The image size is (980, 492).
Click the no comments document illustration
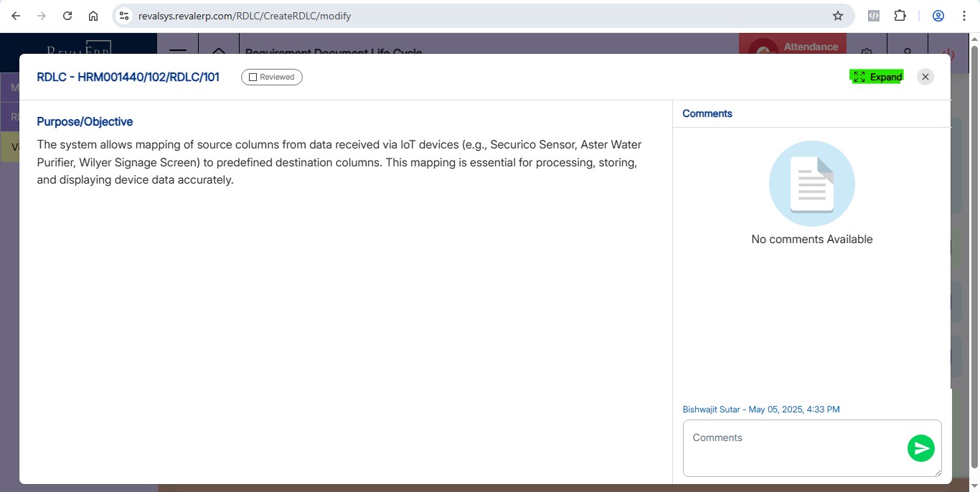point(811,184)
